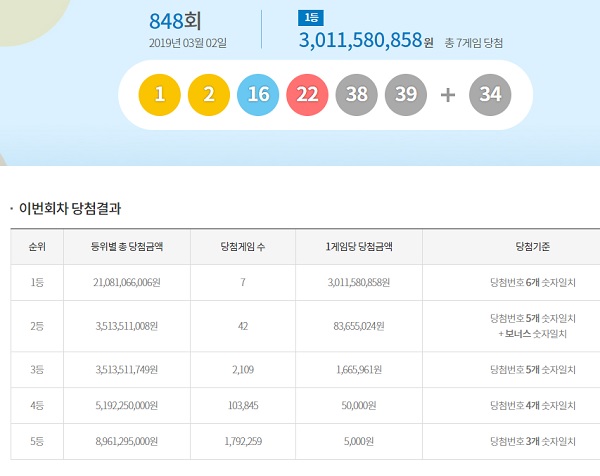The image size is (600, 476).
Task: Click total prize 5,192,250,000원 cell
Action: (127, 405)
